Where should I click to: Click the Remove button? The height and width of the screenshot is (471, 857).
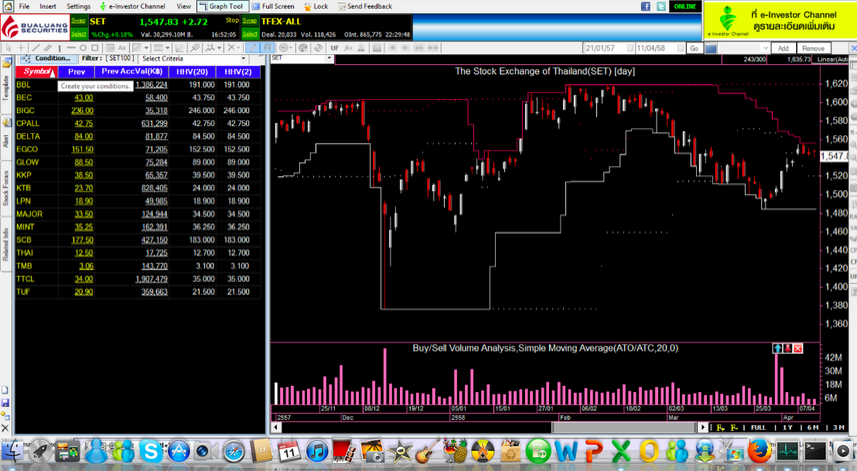click(x=813, y=48)
